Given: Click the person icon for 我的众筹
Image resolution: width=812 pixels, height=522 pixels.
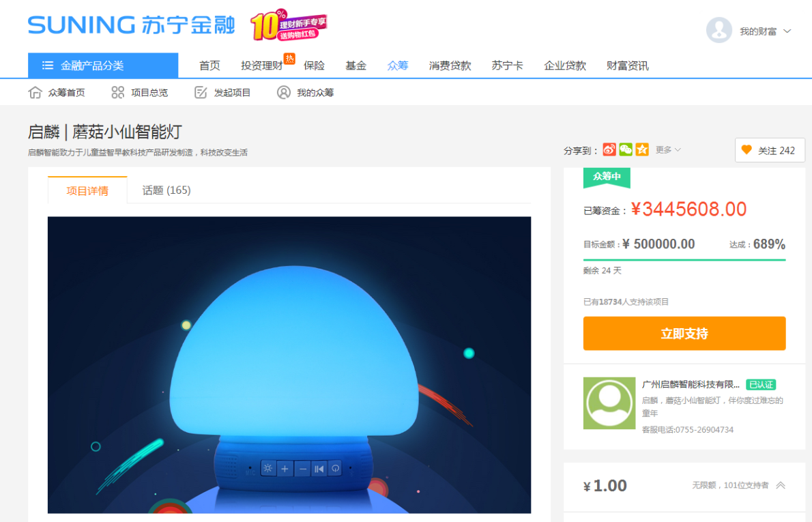Looking at the screenshot, I should pyautogui.click(x=283, y=93).
